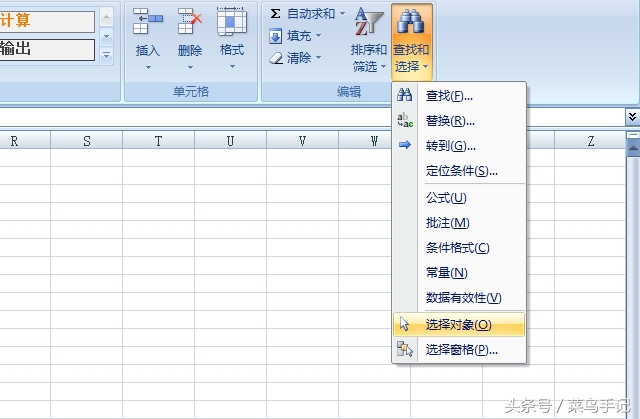
Task: Click the binoculars icon beside 查找(F)
Action: (404, 95)
